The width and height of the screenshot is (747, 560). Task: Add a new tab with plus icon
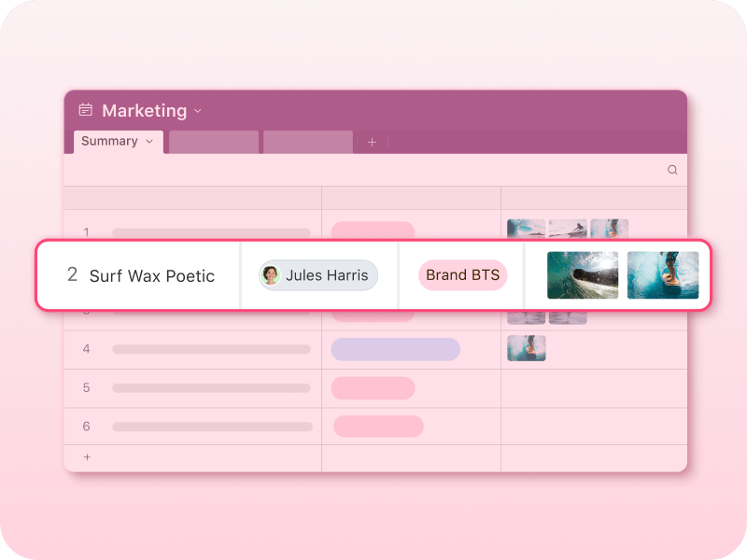(372, 142)
